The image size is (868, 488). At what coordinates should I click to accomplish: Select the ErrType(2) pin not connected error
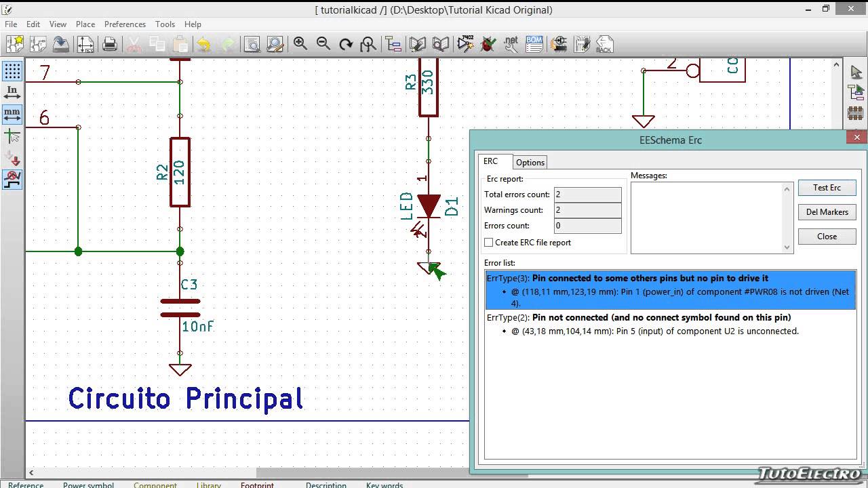639,317
